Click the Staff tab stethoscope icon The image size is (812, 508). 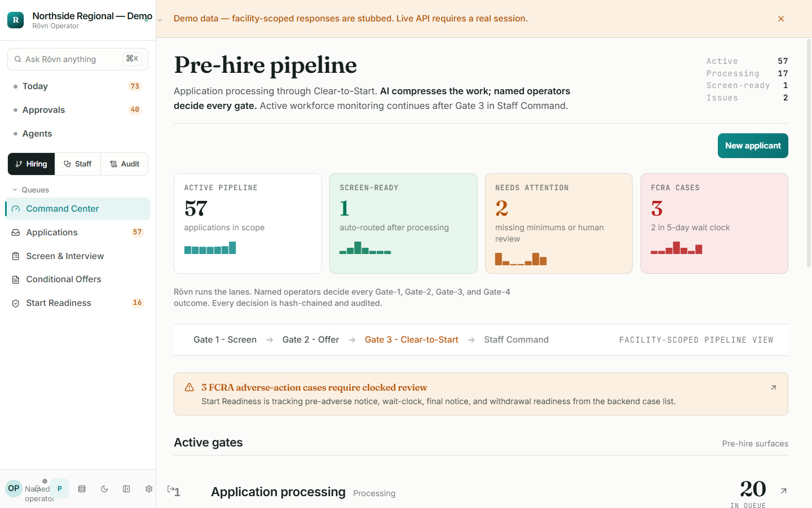(x=68, y=164)
